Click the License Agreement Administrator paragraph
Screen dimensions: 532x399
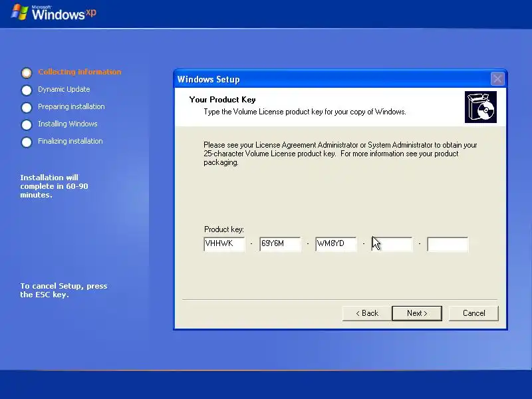[340, 154]
